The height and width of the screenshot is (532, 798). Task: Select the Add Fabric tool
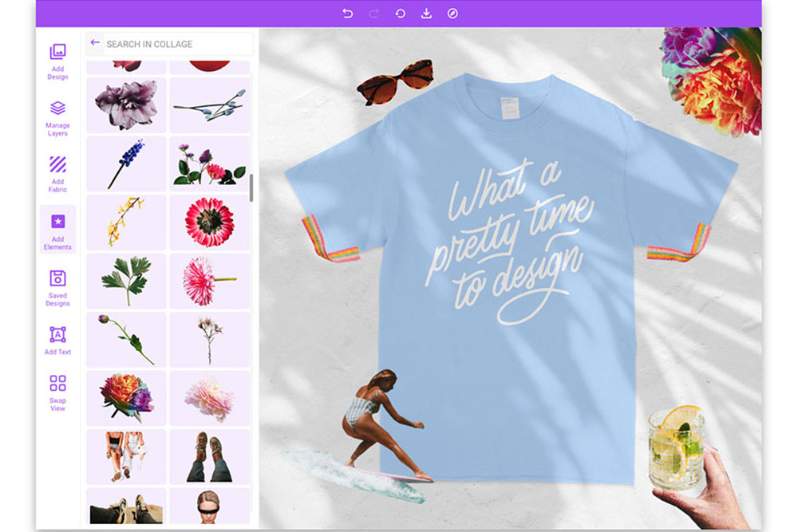[x=57, y=173]
